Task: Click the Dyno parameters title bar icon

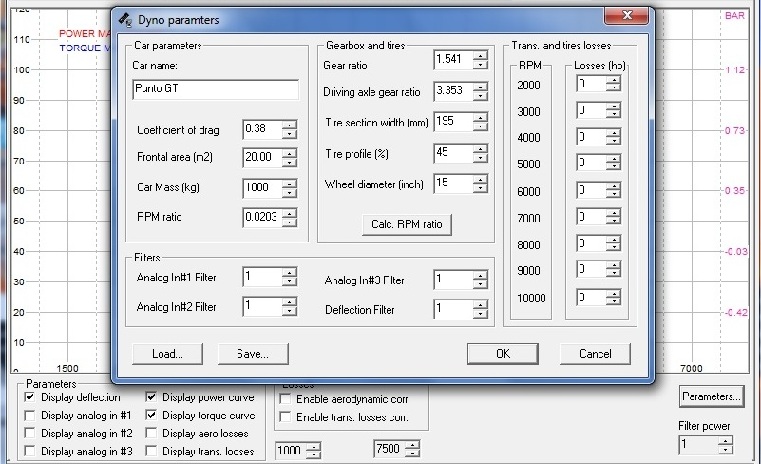Action: [125, 18]
